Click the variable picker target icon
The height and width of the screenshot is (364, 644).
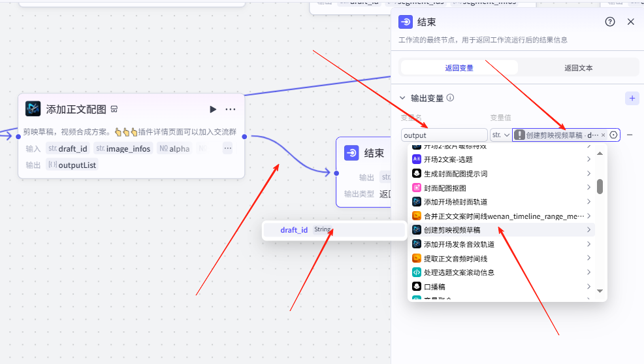click(613, 135)
